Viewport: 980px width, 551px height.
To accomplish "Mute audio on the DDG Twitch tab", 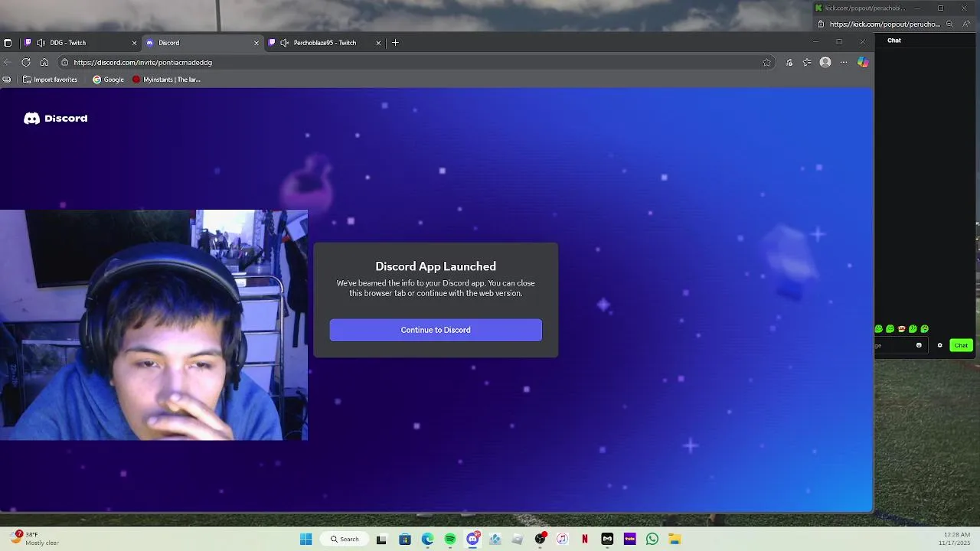I will (41, 43).
